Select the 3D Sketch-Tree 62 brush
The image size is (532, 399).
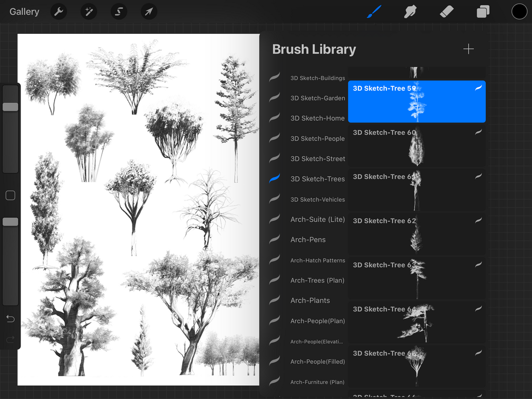click(x=417, y=234)
